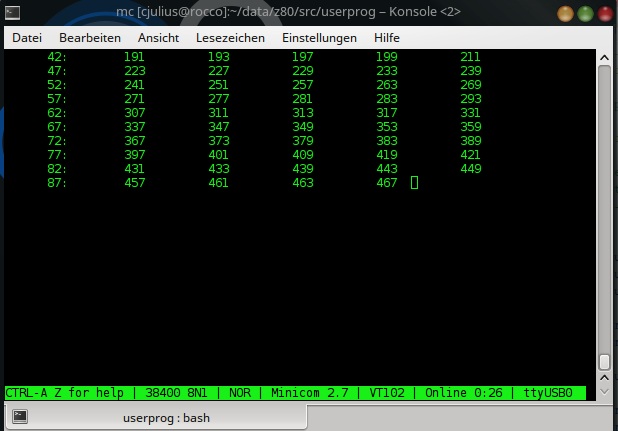Click the number 229

(303, 71)
